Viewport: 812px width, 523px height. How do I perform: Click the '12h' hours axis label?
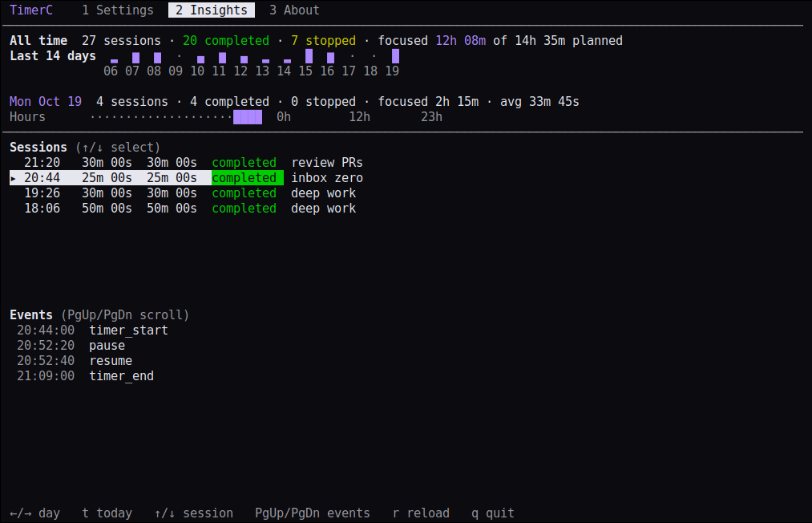359,117
